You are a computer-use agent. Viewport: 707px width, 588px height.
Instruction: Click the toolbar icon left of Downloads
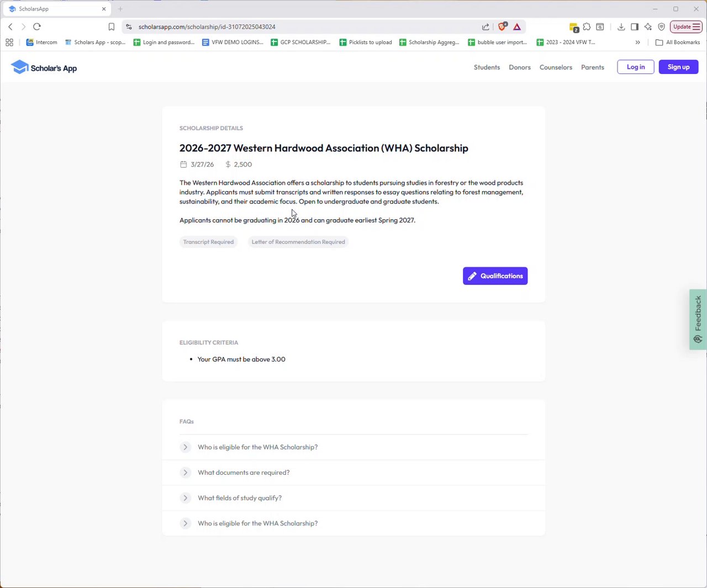coord(600,27)
